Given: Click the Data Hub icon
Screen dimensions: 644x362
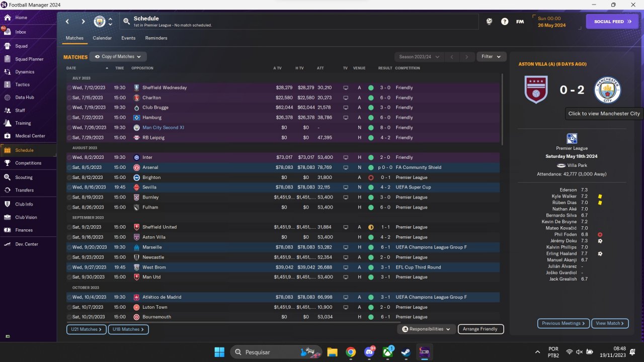Looking at the screenshot, I should point(7,98).
